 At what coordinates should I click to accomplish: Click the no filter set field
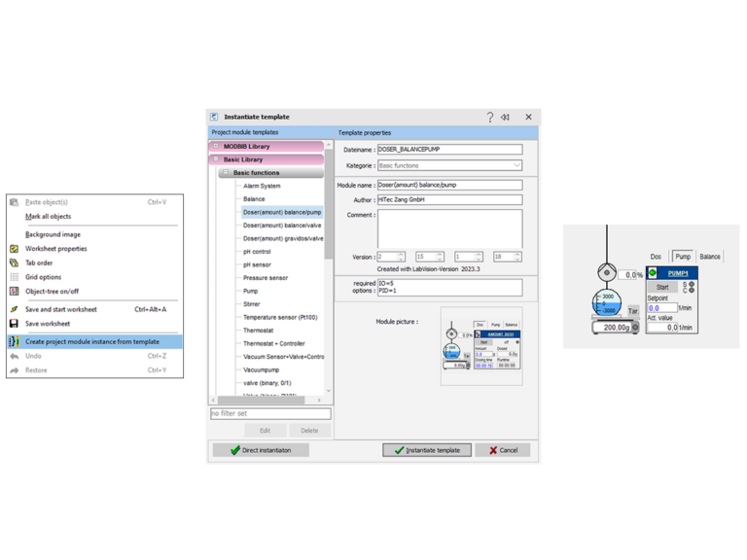(x=270, y=413)
